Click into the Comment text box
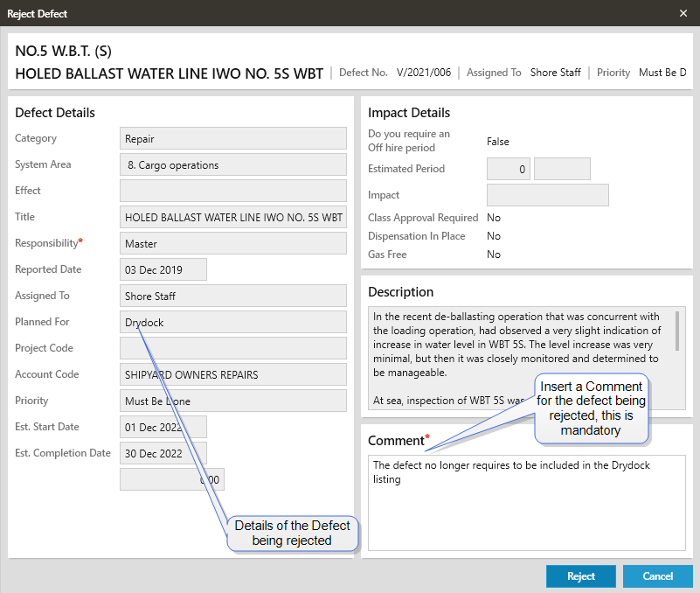 click(527, 503)
